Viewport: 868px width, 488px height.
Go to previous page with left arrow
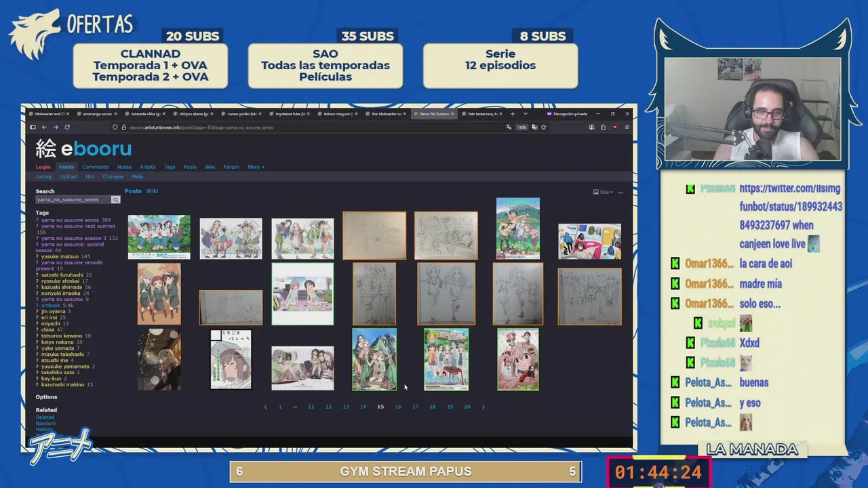tap(265, 407)
